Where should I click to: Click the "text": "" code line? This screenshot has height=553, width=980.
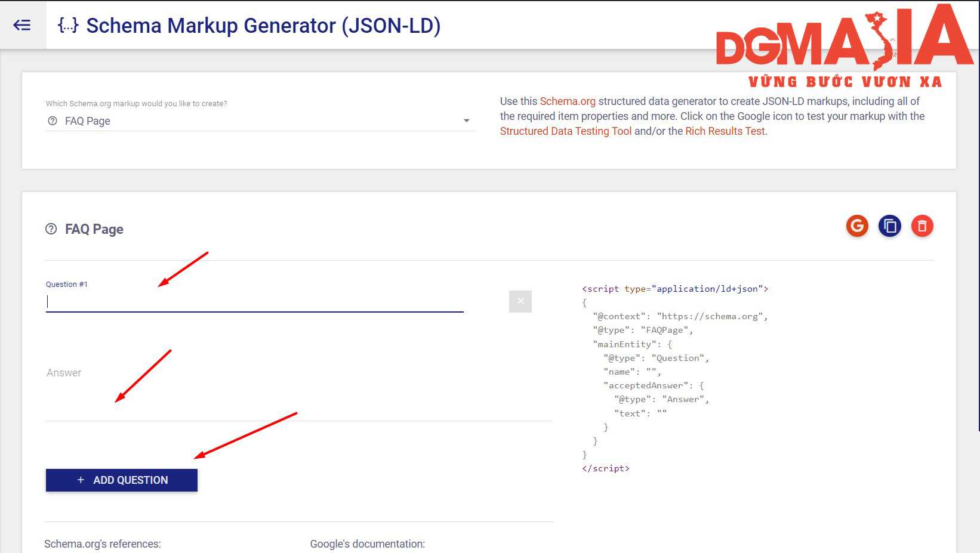pyautogui.click(x=640, y=413)
